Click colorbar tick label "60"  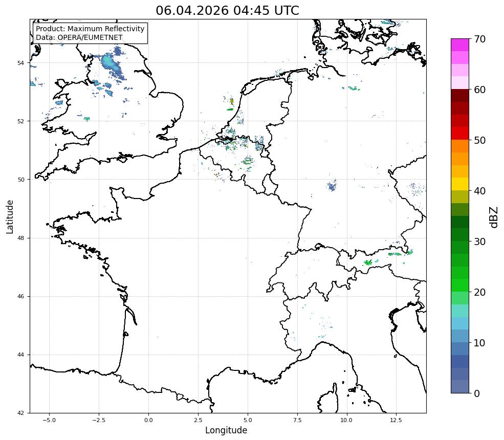click(479, 90)
